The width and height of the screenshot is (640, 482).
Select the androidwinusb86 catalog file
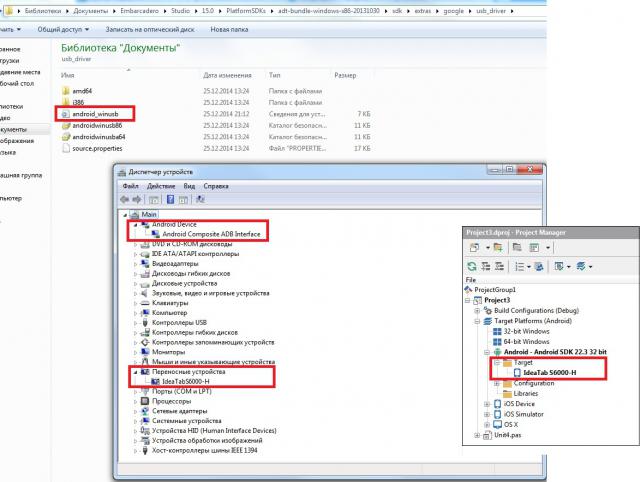click(x=97, y=125)
